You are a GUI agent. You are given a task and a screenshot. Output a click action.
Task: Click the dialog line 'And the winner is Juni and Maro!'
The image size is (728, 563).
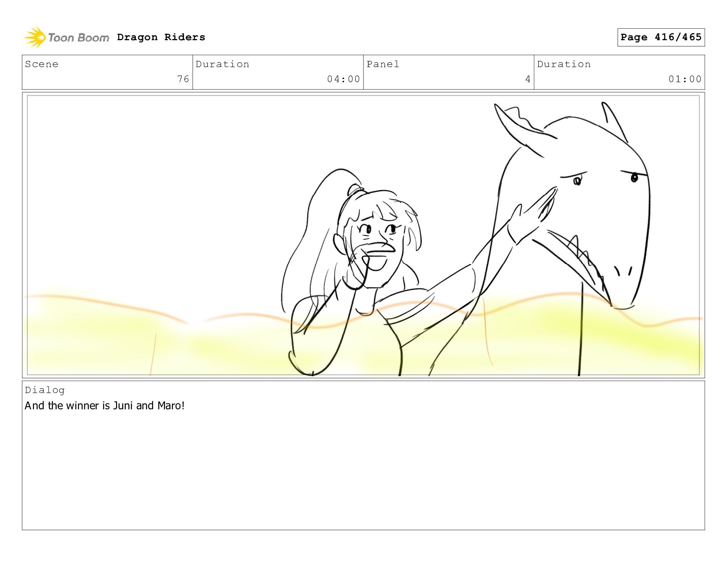[105, 406]
